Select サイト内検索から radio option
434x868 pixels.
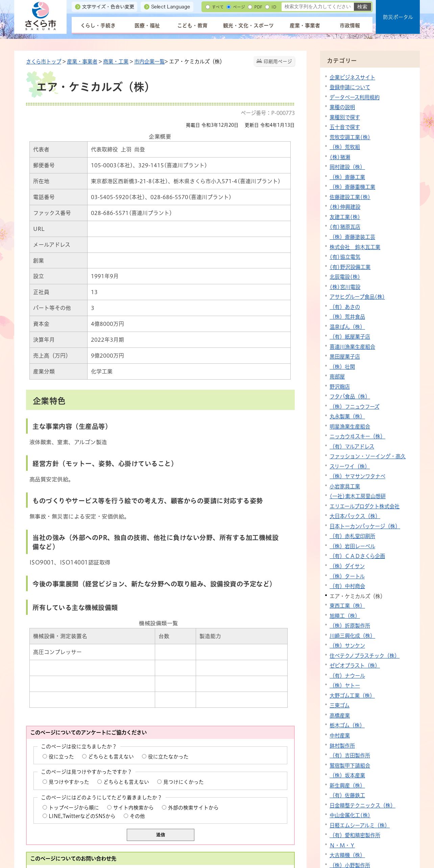(x=109, y=807)
